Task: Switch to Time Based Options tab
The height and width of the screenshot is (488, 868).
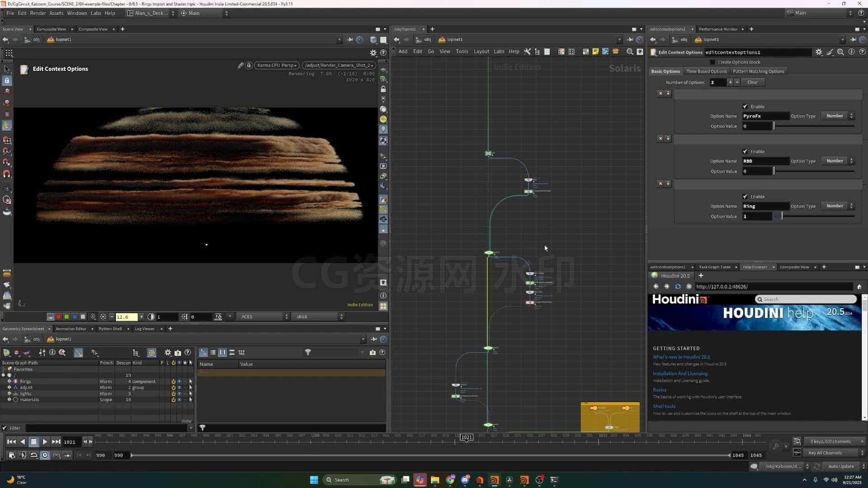Action: [x=706, y=71]
